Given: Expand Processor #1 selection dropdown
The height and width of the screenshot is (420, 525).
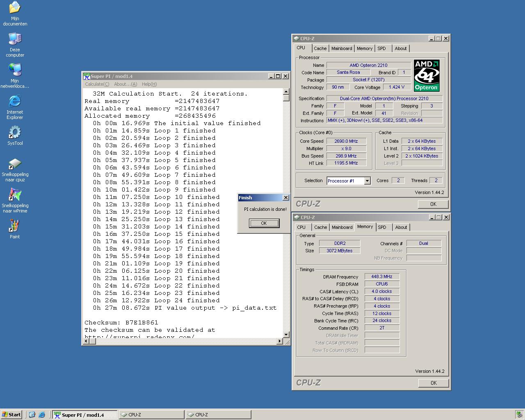Looking at the screenshot, I should click(x=367, y=181).
